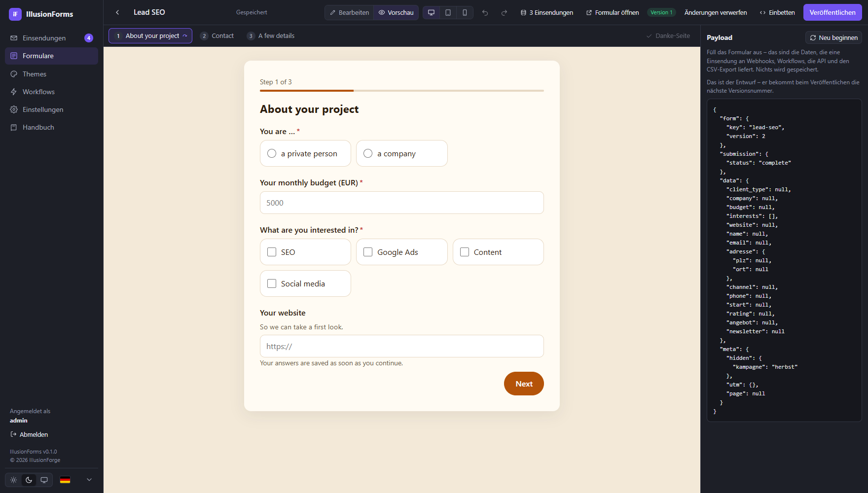Check the Google Ads checkbox

(401, 252)
